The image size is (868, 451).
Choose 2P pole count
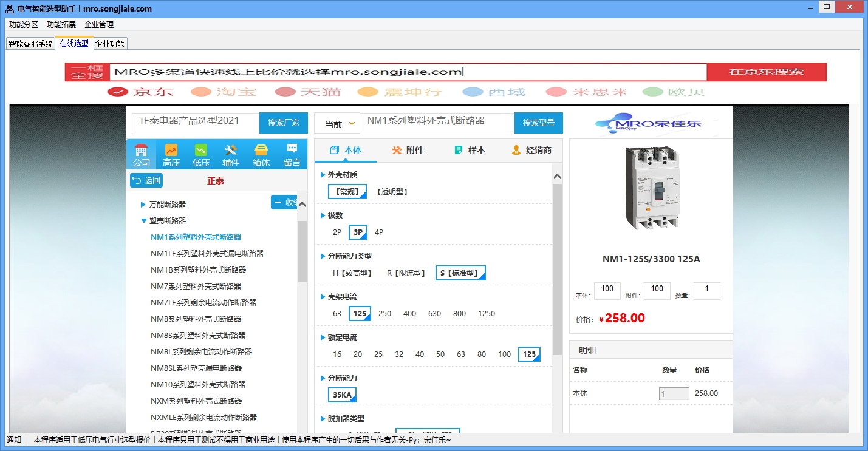337,232
